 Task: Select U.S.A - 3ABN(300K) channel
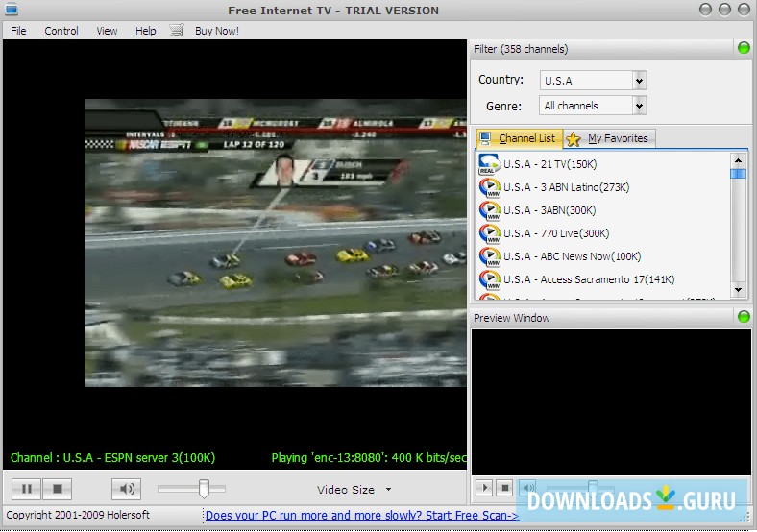549,210
